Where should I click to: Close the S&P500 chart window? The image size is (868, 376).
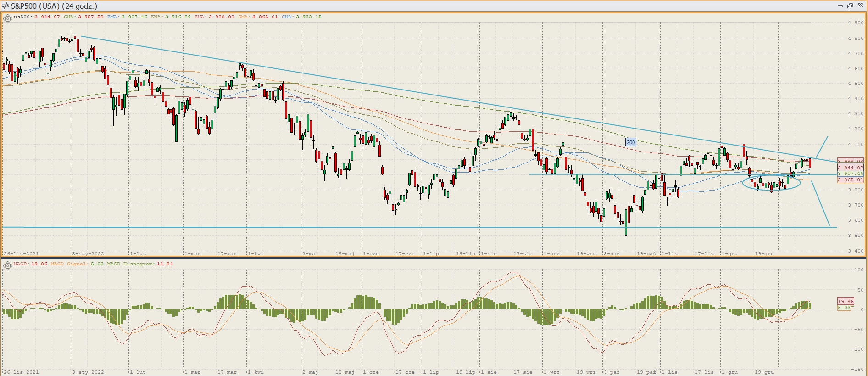pyautogui.click(x=860, y=6)
